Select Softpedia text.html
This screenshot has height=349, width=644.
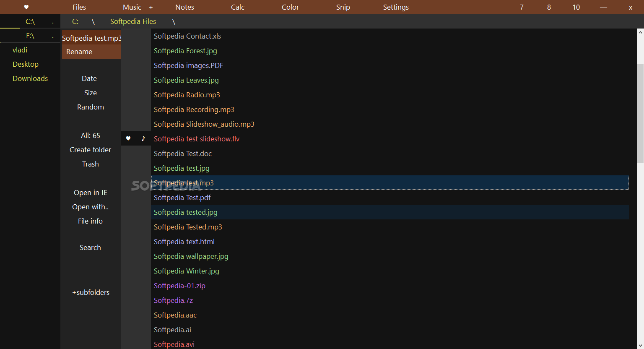pos(184,242)
